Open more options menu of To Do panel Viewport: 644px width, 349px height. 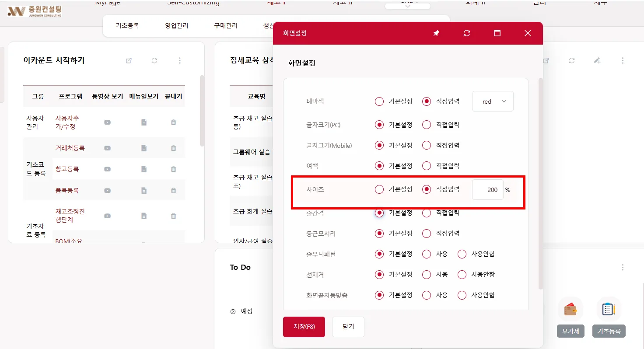(623, 267)
